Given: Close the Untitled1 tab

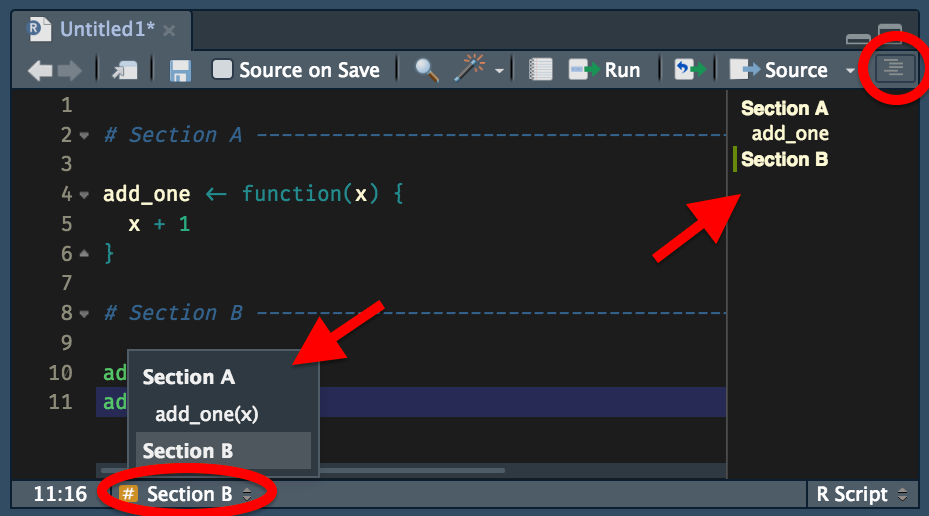Looking at the screenshot, I should 169,30.
